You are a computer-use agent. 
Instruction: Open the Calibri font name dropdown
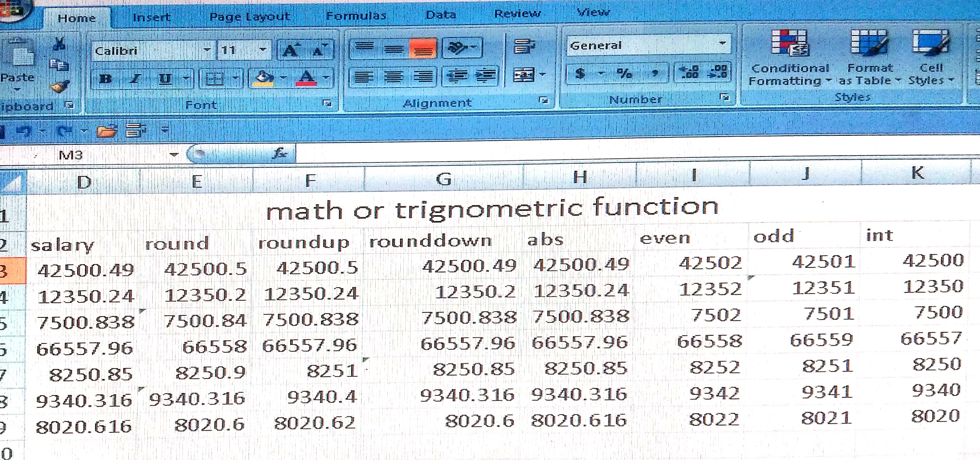(207, 50)
